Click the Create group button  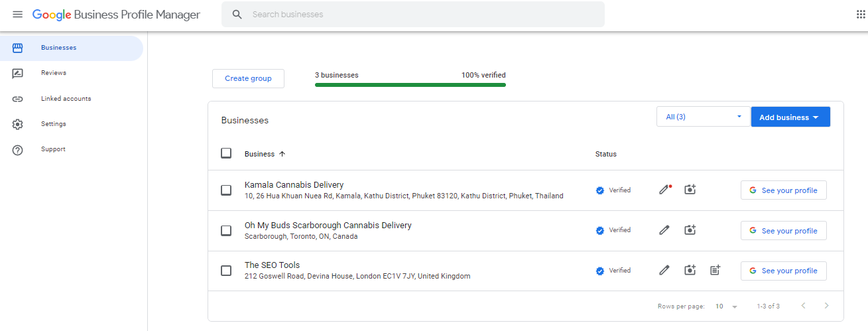[x=248, y=78]
